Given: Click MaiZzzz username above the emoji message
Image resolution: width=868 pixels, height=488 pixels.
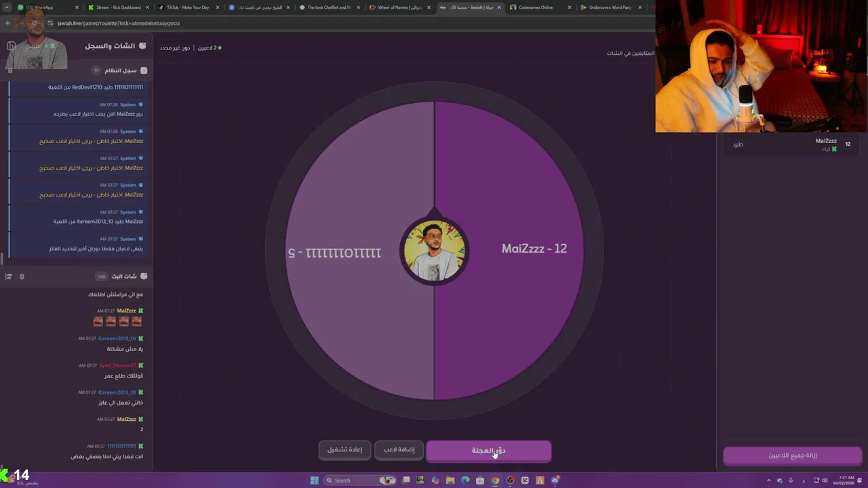Looking at the screenshot, I should 126,311.
